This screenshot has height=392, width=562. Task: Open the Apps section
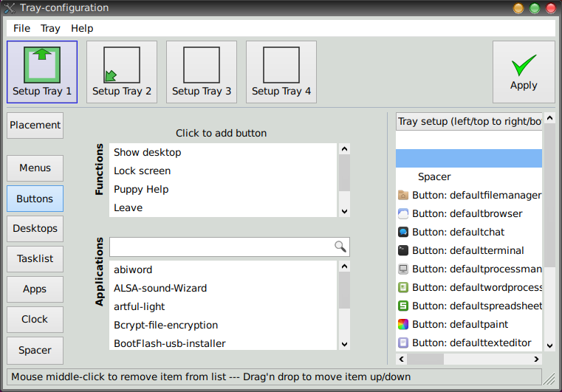(x=35, y=289)
